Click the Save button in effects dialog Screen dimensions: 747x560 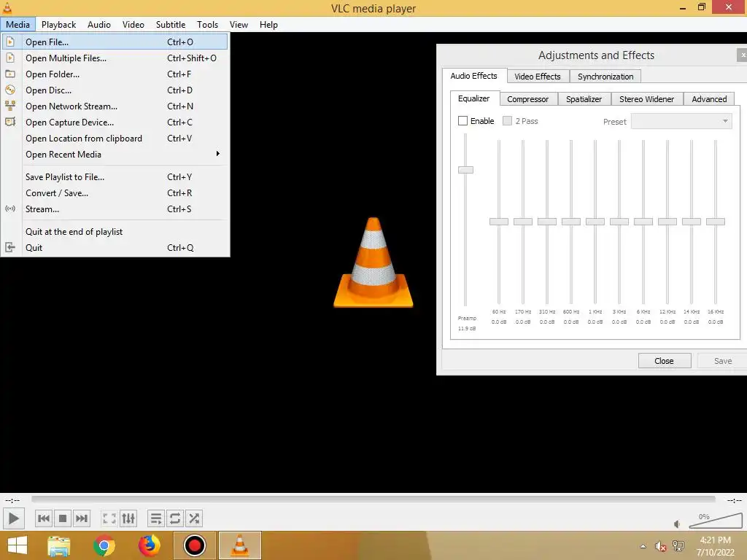[722, 361]
